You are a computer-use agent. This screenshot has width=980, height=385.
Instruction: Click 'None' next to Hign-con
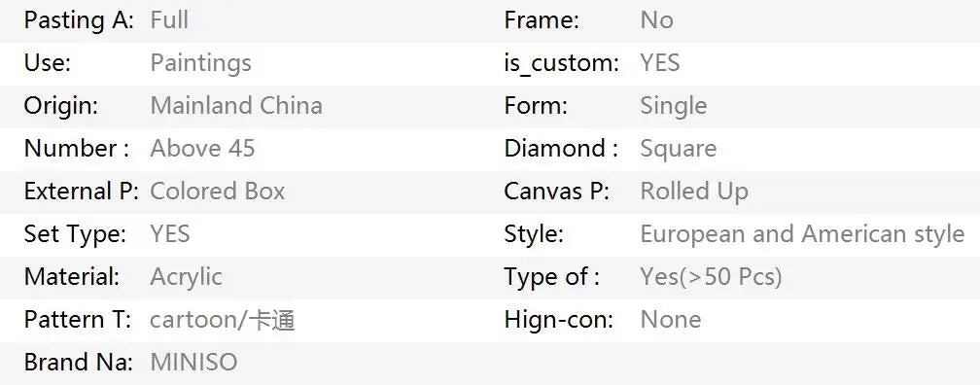671,319
